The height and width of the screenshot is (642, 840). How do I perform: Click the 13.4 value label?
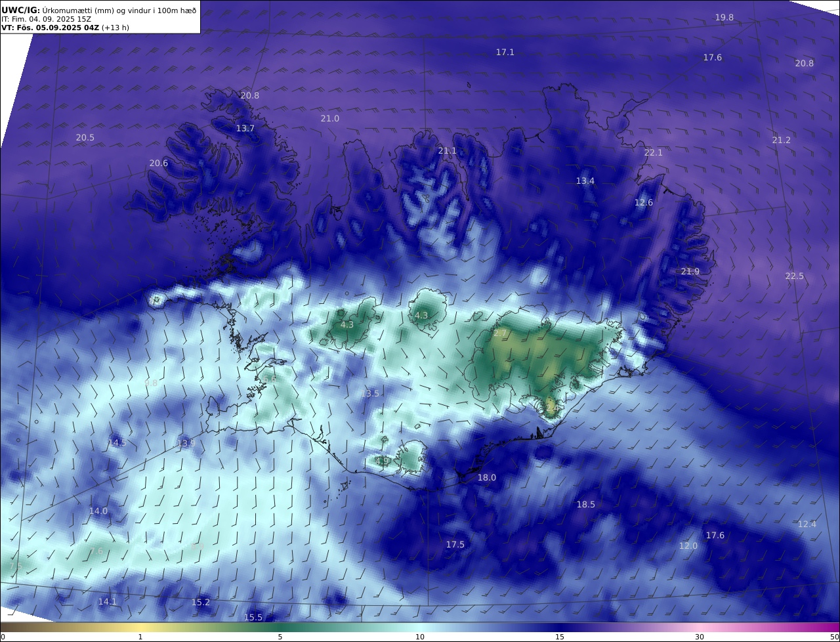585,181
